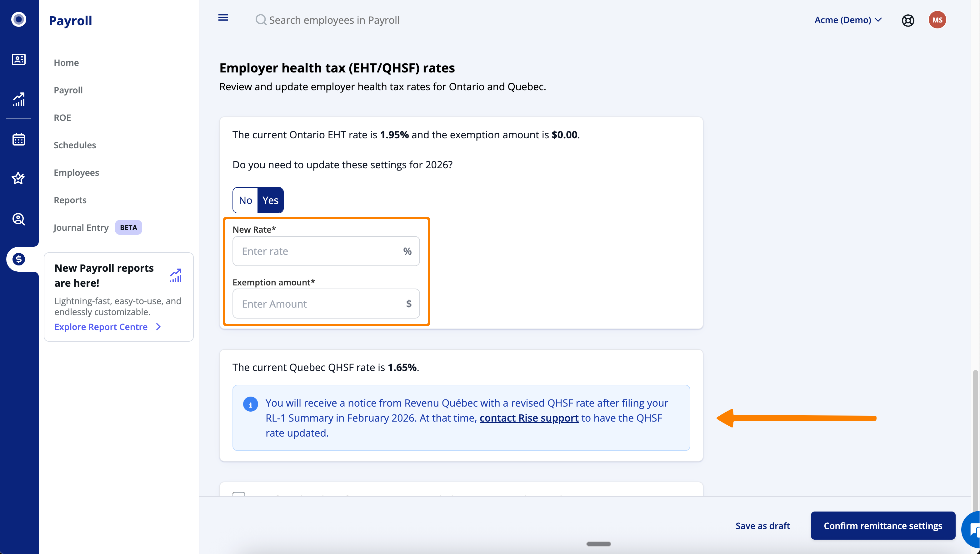This screenshot has height=554, width=980.
Task: Open the help lifebuoy icon
Action: point(908,20)
